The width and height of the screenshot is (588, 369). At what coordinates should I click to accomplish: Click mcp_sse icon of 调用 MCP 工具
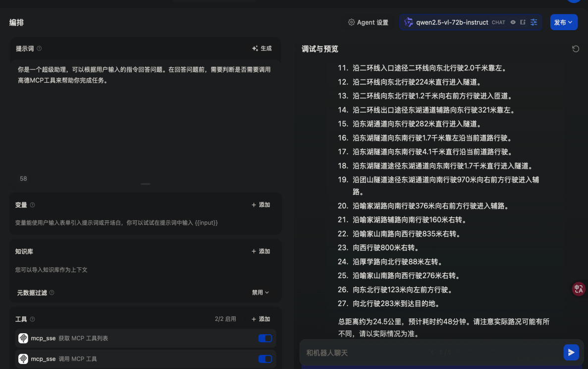pos(23,359)
